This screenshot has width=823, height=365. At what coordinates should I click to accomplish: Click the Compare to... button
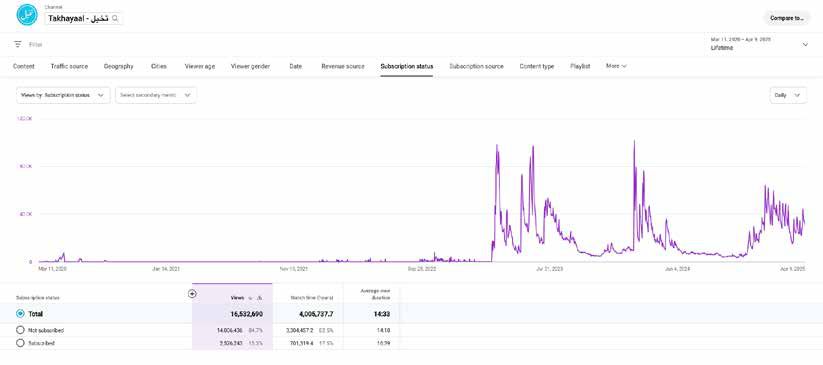point(787,18)
